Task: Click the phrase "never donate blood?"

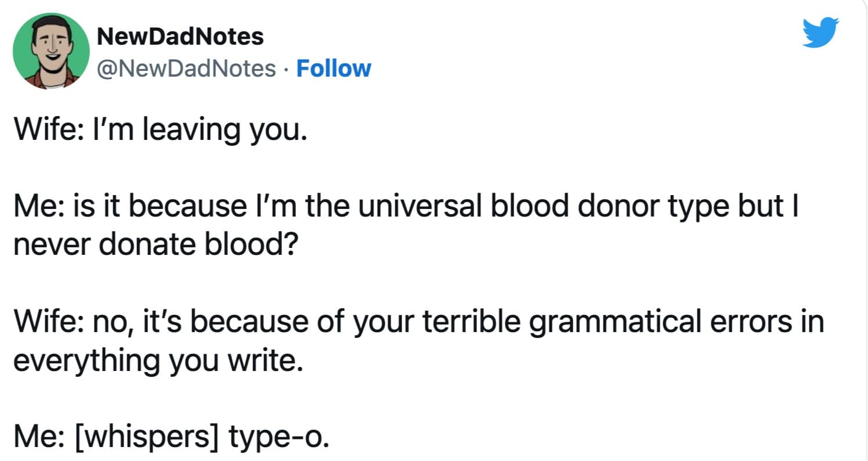Action: click(155, 245)
